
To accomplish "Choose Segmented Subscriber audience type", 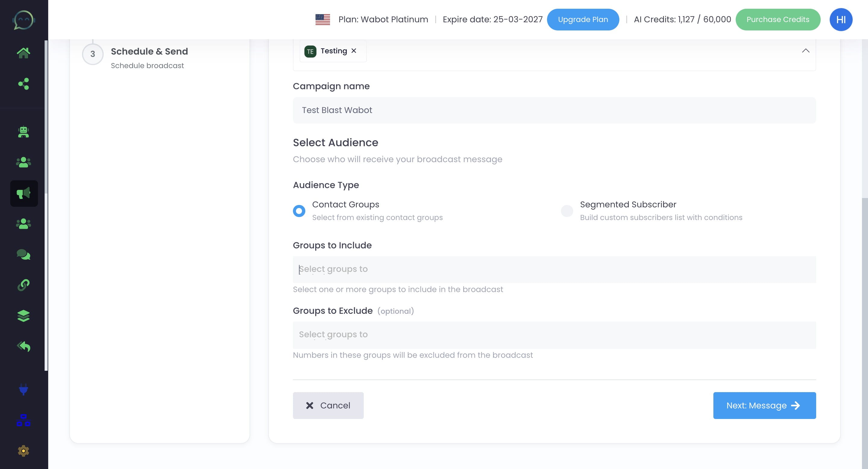I will (x=567, y=211).
